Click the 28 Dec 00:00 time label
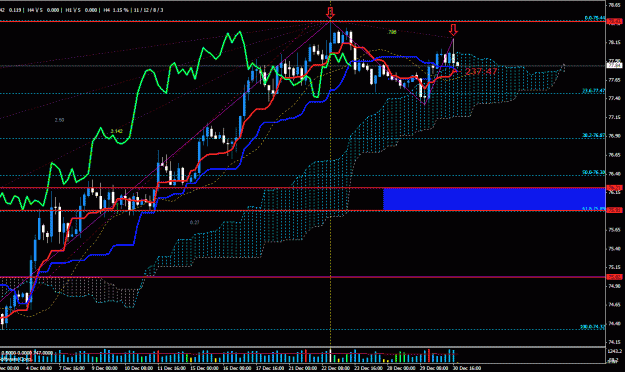Viewport: 625px width, 372px height. click(401, 368)
